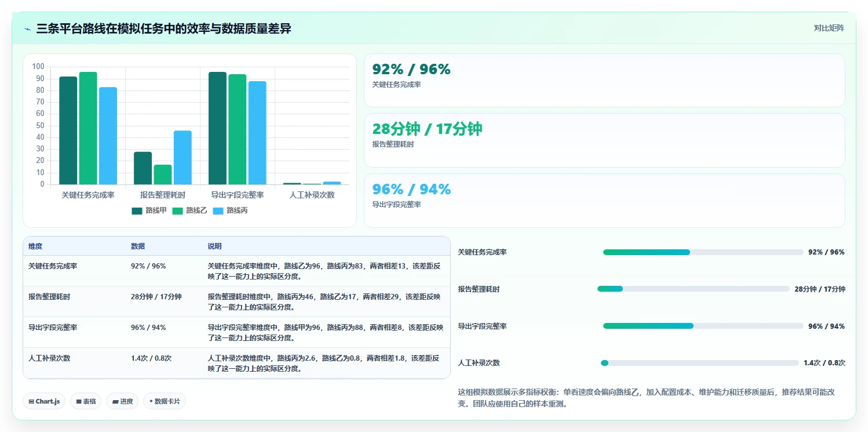Click the 路线丙 bar for 报告整理耗时
This screenshot has height=432, width=868.
(183, 158)
